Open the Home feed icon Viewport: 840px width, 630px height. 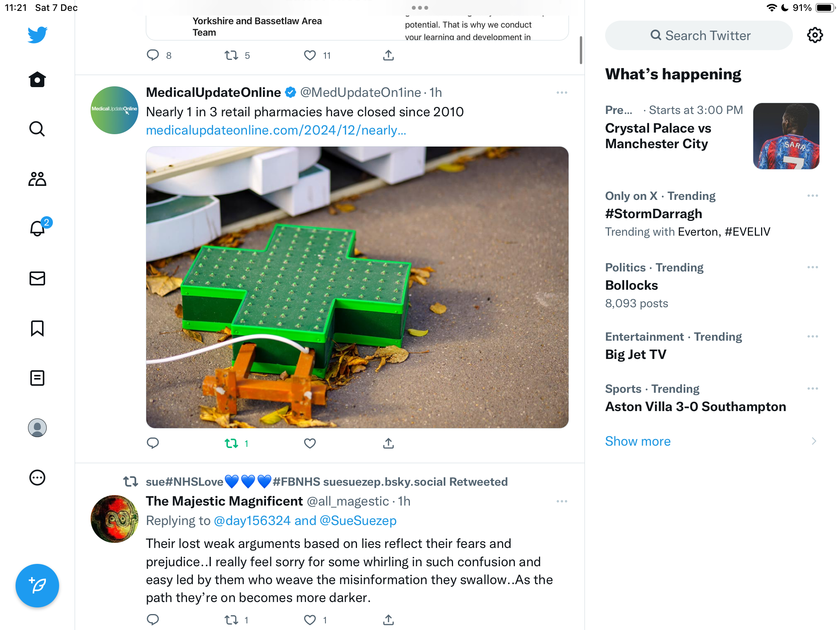pyautogui.click(x=37, y=79)
